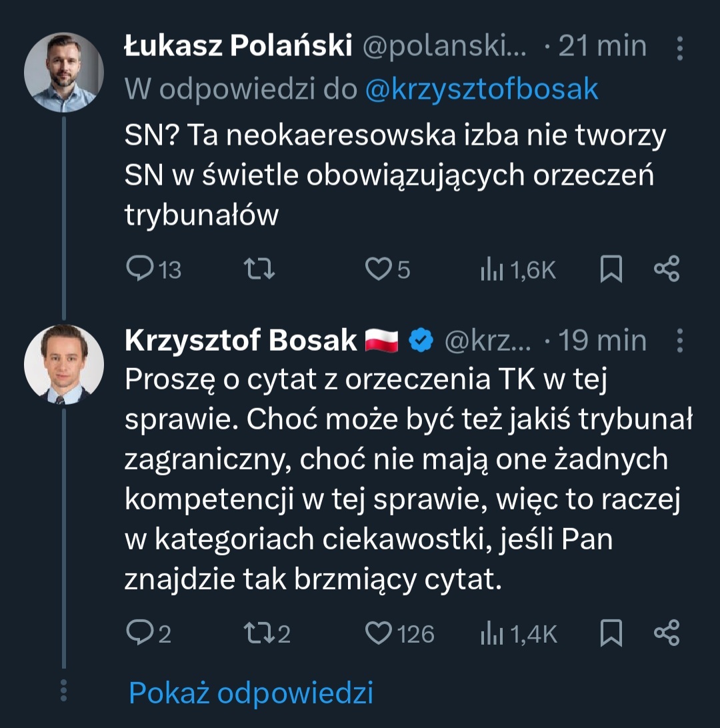Retweet Krzysztof Bosak's post
Screen dimensions: 720x728
[259, 633]
